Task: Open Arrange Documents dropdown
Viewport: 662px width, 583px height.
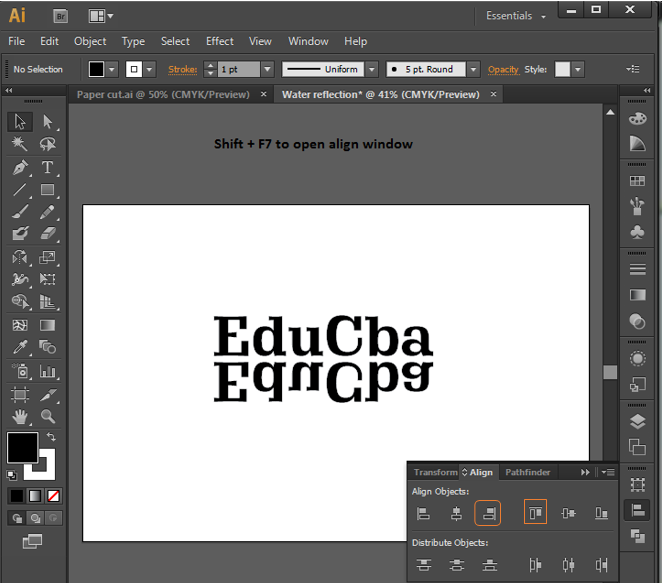Action: (x=101, y=16)
